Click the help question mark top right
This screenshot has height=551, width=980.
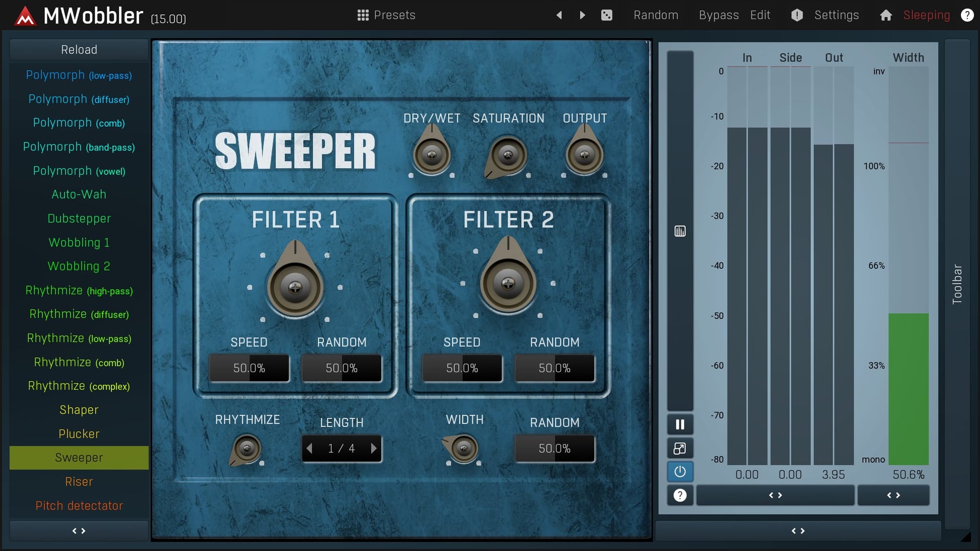click(x=967, y=15)
